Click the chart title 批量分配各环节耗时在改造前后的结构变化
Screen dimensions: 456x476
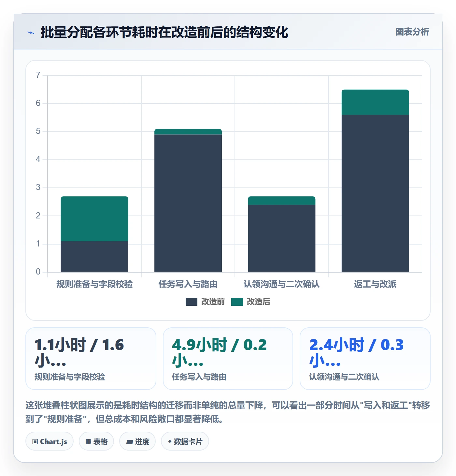164,32
